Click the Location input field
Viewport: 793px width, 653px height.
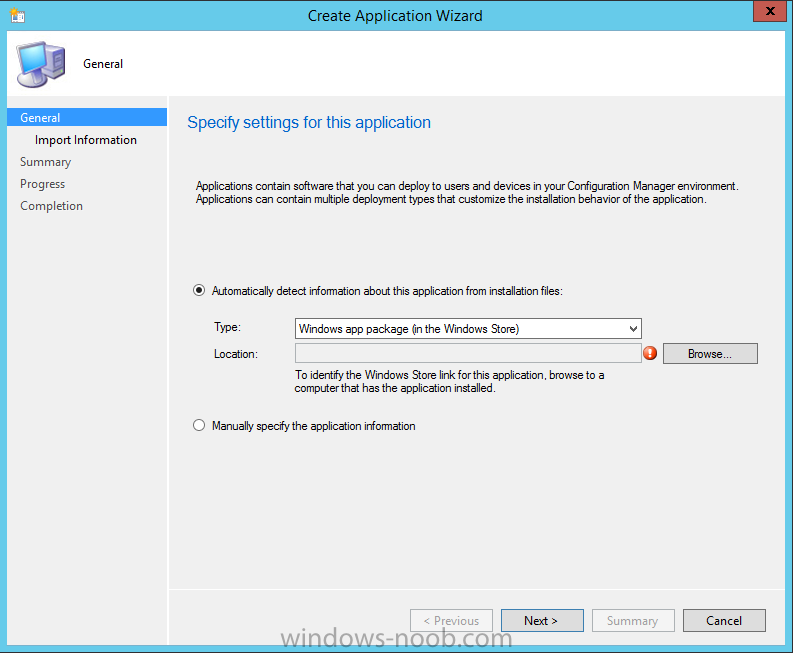(x=468, y=353)
